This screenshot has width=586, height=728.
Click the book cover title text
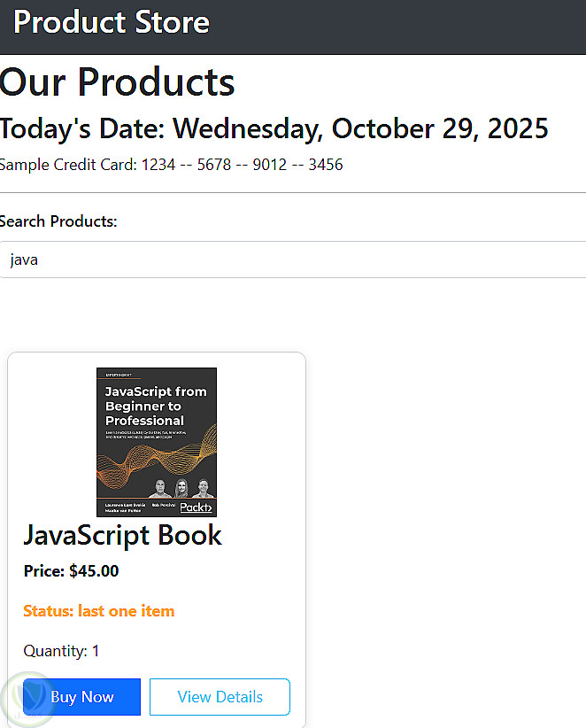(x=156, y=406)
